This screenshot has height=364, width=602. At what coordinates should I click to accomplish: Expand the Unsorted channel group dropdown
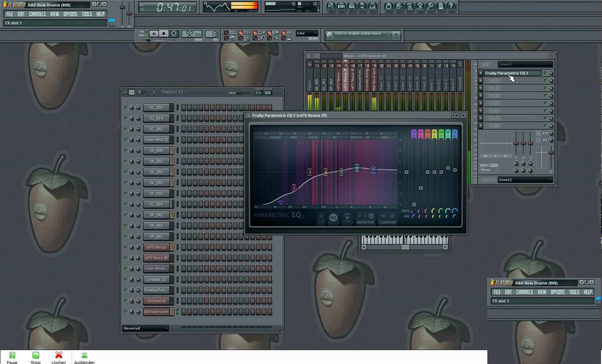pos(145,329)
